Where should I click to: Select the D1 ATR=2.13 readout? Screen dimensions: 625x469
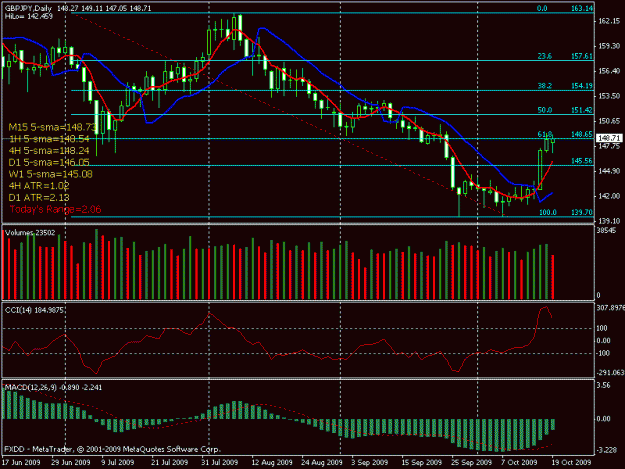(x=39, y=198)
